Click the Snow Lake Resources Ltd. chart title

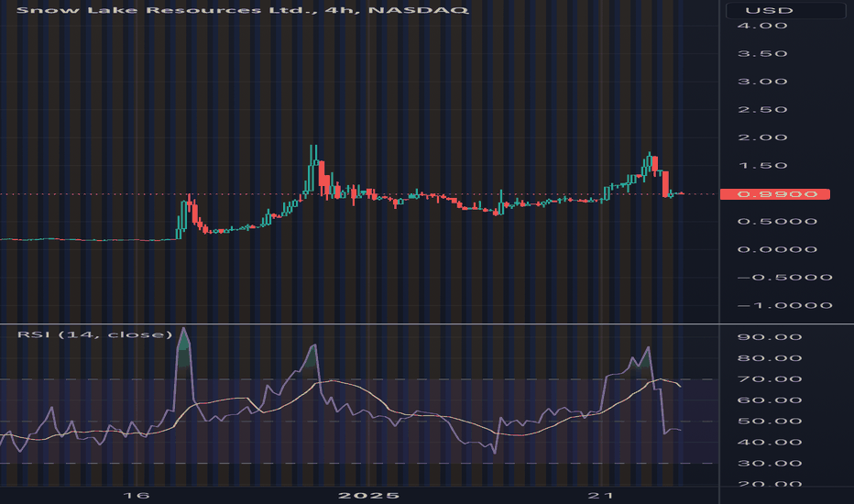pos(243,10)
